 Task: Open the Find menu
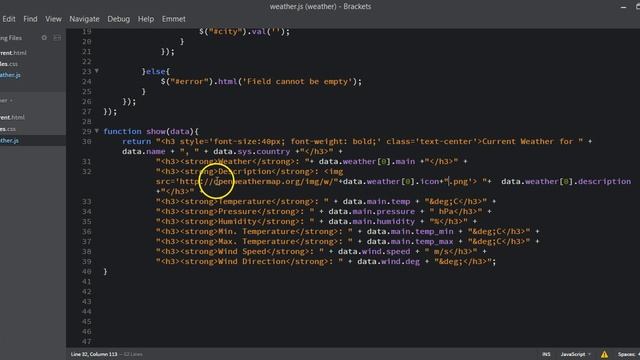pos(30,19)
